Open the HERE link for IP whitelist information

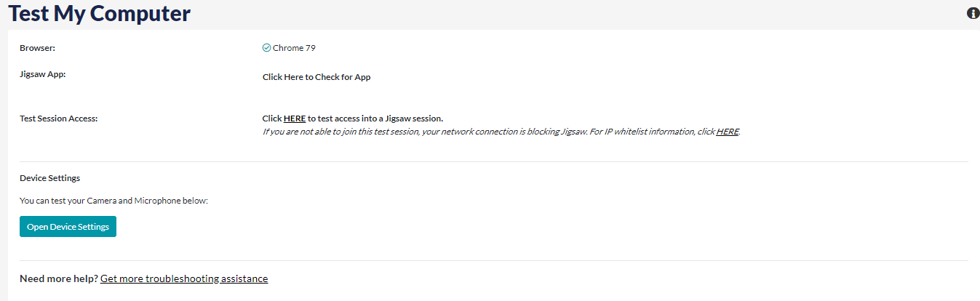728,132
